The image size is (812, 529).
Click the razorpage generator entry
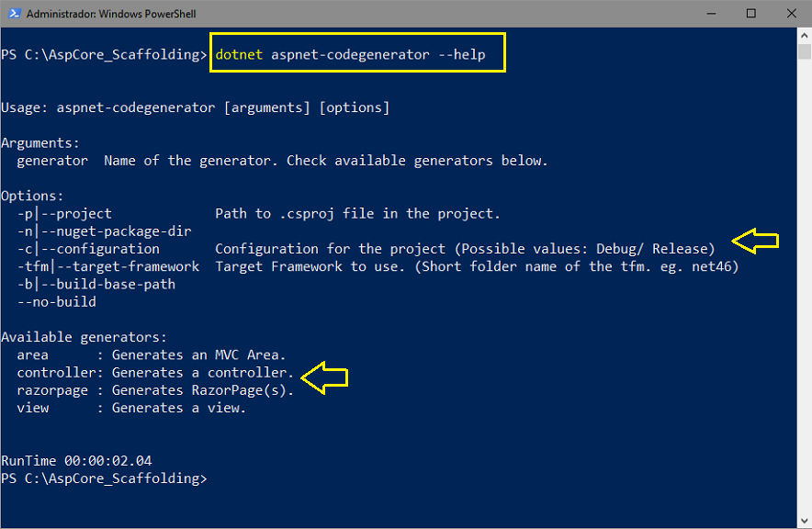point(155,390)
